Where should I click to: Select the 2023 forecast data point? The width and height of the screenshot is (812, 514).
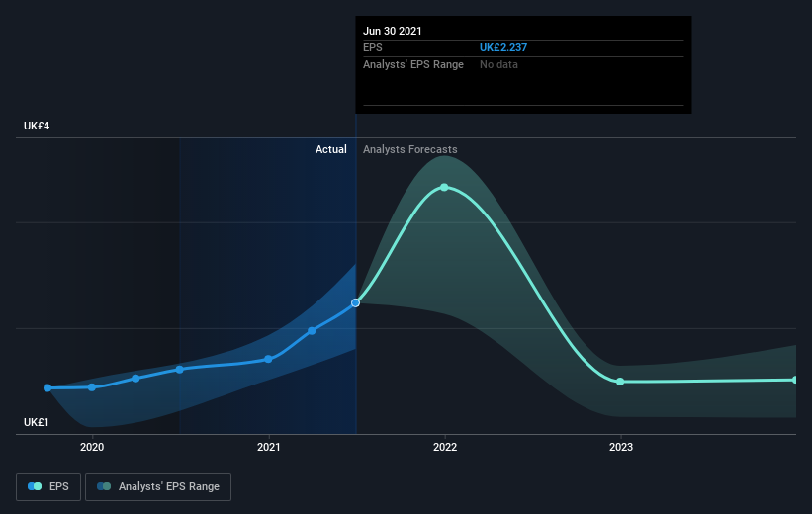tap(620, 382)
